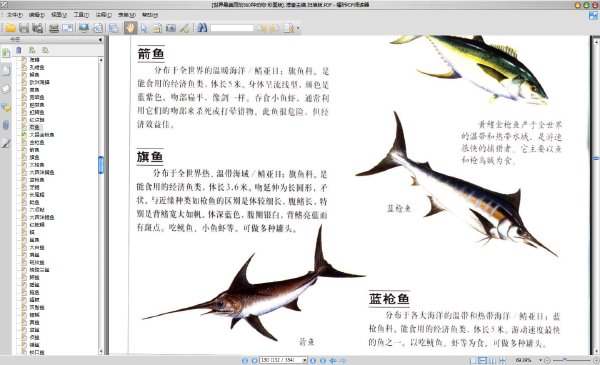Click the binoculars Find icon
The height and width of the screenshot is (365, 600).
tap(202, 28)
